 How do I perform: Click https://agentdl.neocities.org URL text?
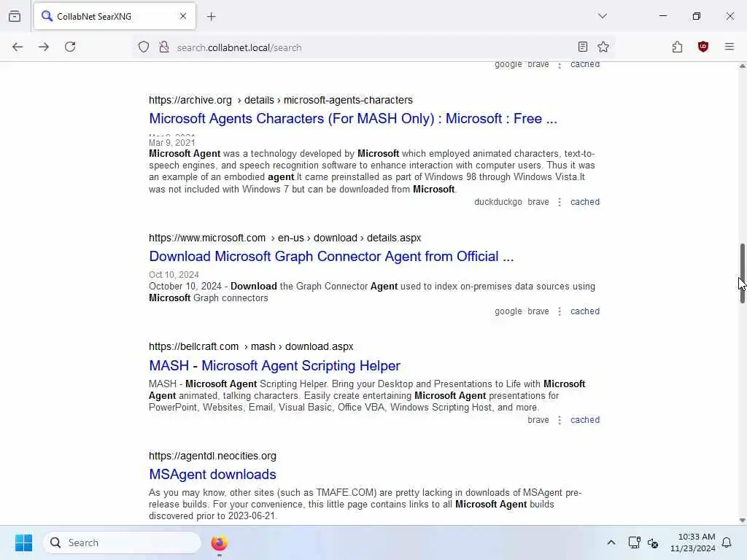pos(212,456)
